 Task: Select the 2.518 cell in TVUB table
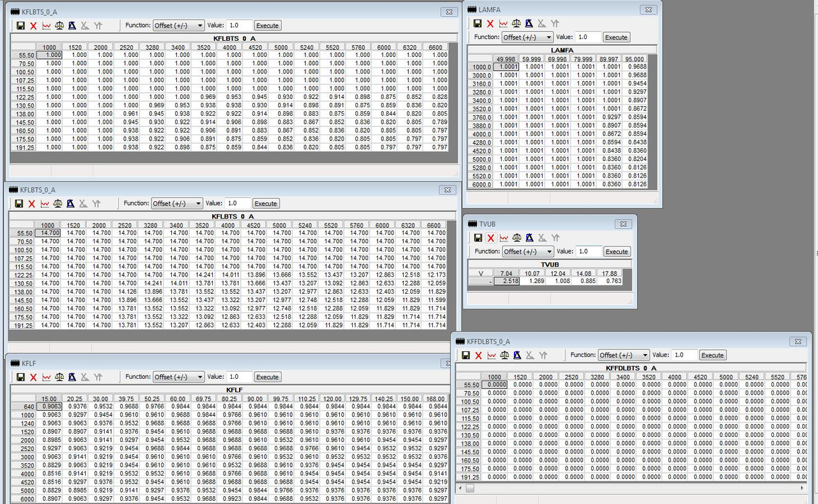click(x=507, y=281)
